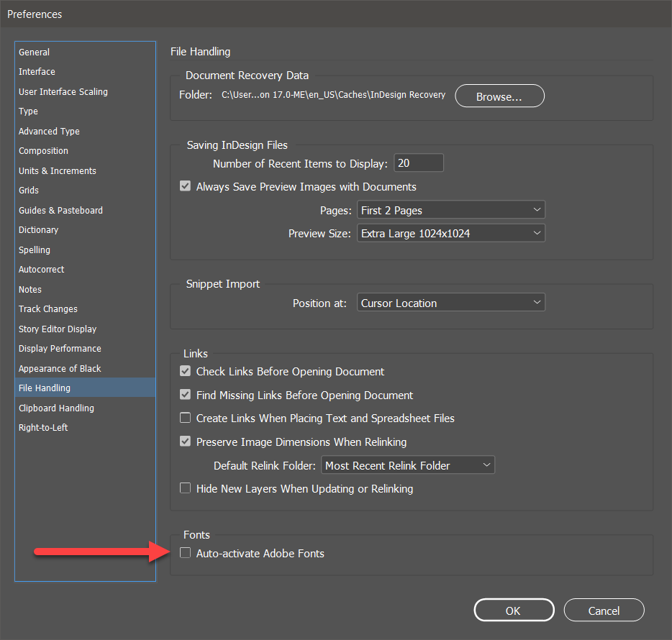Click the recovery folder path text

(333, 95)
